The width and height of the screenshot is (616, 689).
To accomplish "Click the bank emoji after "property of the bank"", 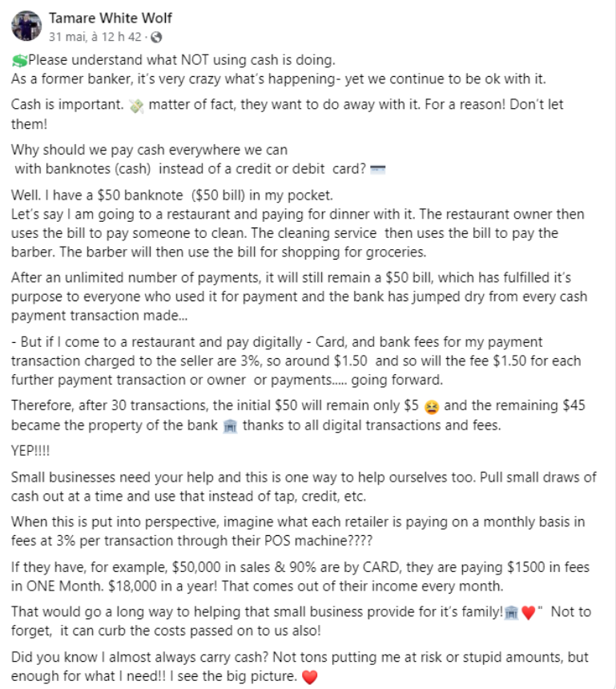I will (x=231, y=426).
